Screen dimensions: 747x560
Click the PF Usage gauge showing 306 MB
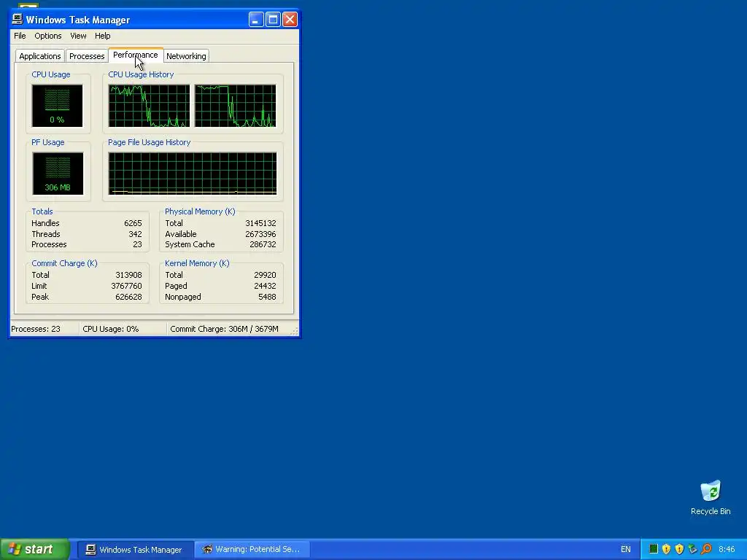coord(58,174)
